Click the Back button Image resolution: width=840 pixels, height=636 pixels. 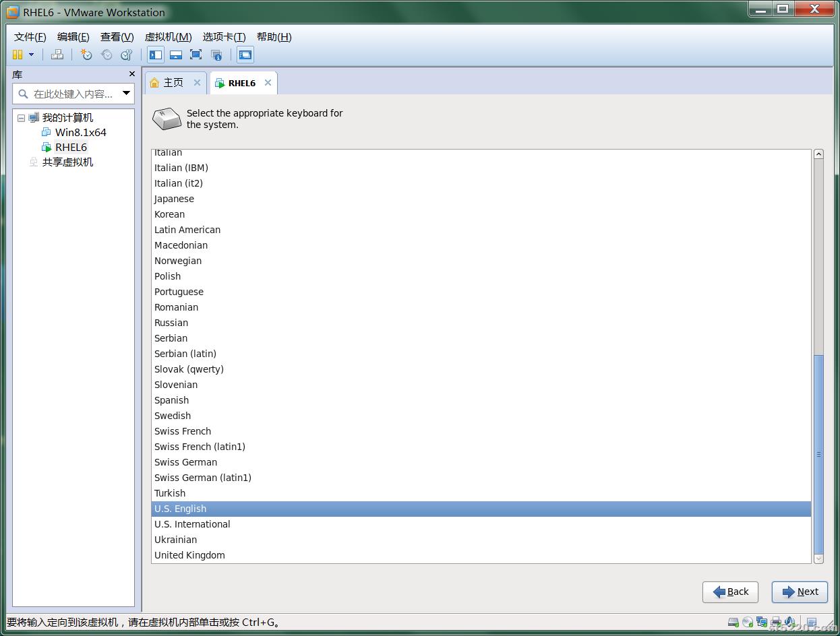point(730,592)
